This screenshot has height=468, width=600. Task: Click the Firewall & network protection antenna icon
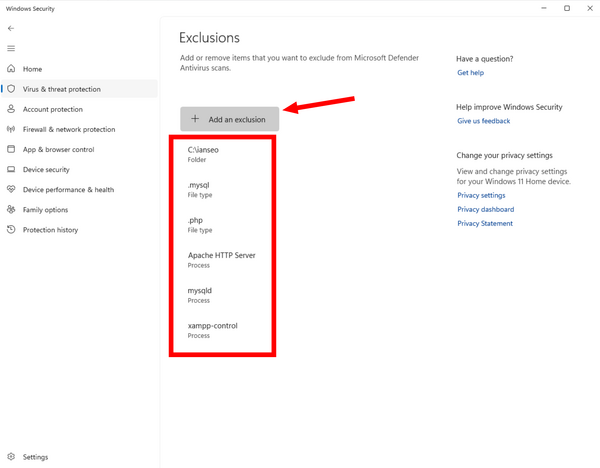pyautogui.click(x=11, y=129)
